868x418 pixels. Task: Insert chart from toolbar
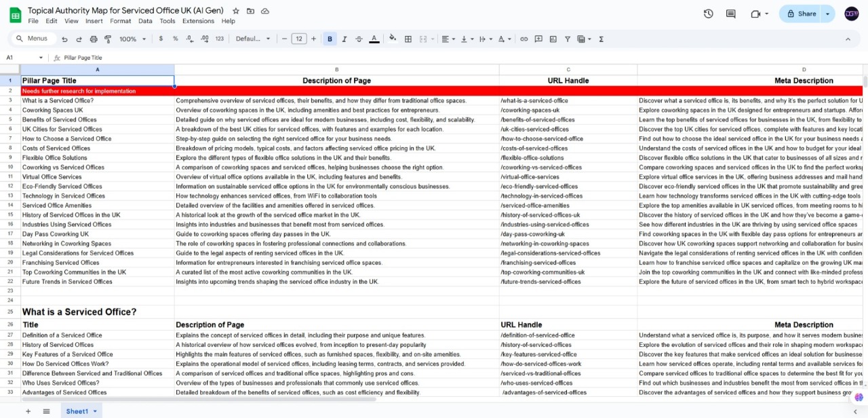553,39
